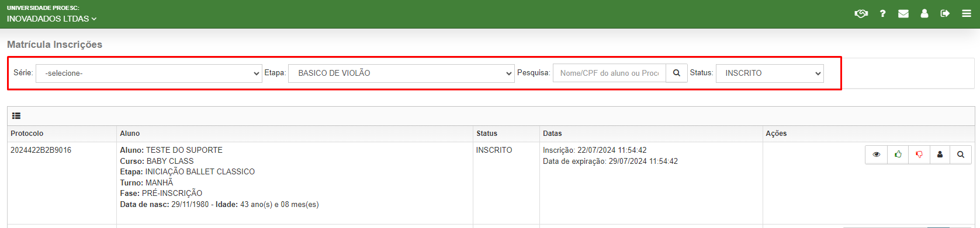Approve inscription with green thumbs-up
980x228 pixels.
point(898,155)
